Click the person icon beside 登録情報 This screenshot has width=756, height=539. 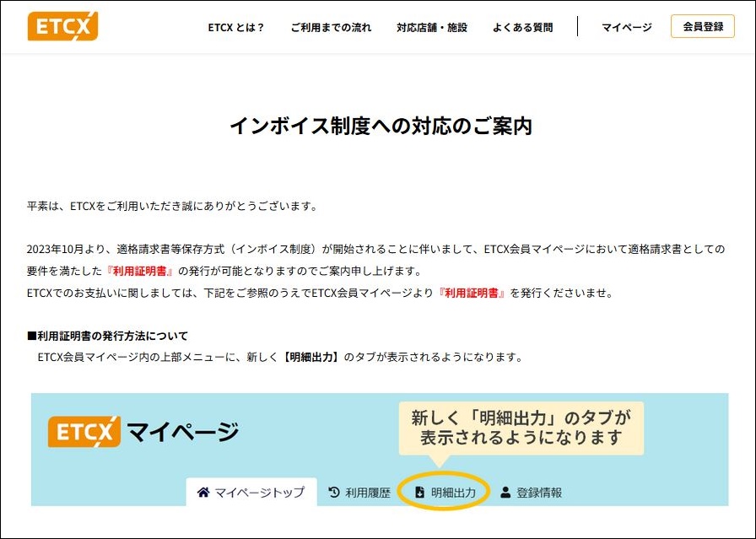coord(505,493)
